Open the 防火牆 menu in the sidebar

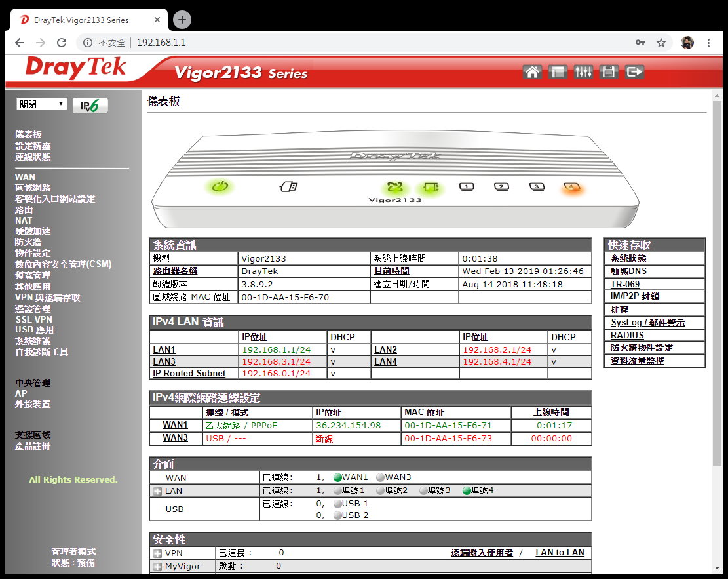[28, 242]
